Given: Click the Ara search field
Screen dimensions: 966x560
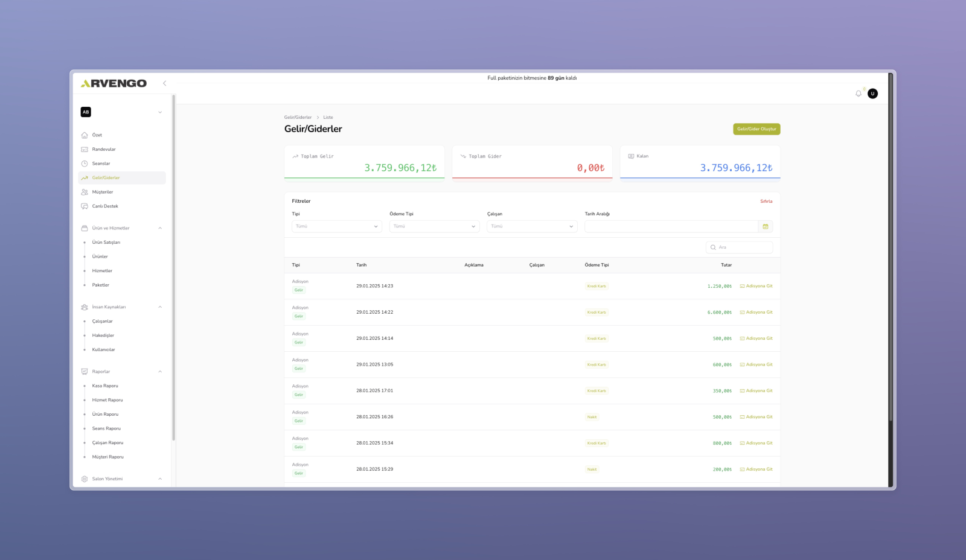Looking at the screenshot, I should [743, 247].
